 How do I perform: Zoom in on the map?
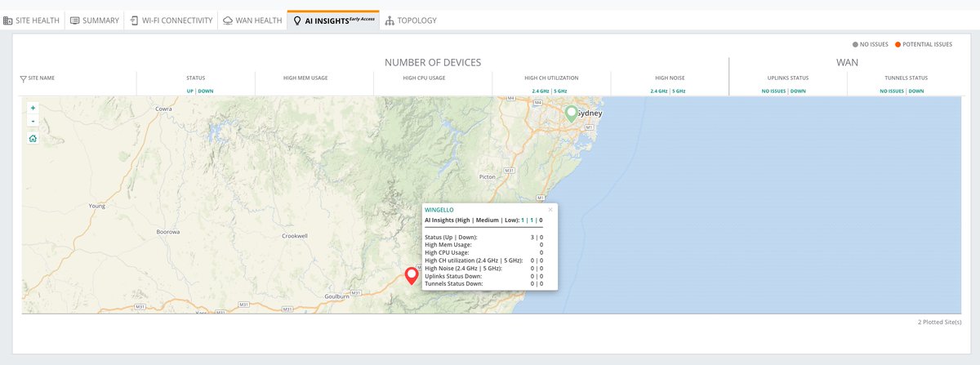point(33,108)
